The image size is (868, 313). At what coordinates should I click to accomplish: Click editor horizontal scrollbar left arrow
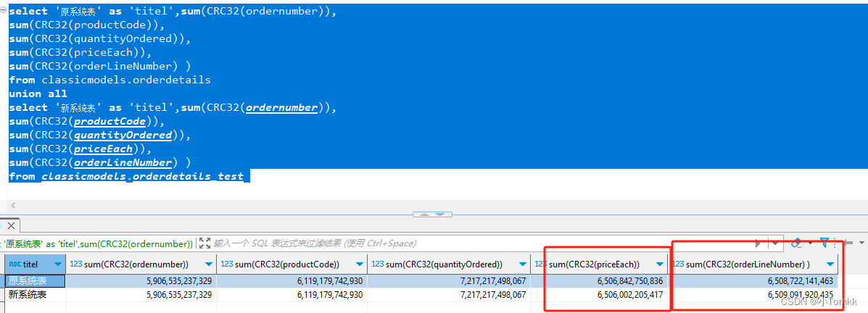[12, 206]
